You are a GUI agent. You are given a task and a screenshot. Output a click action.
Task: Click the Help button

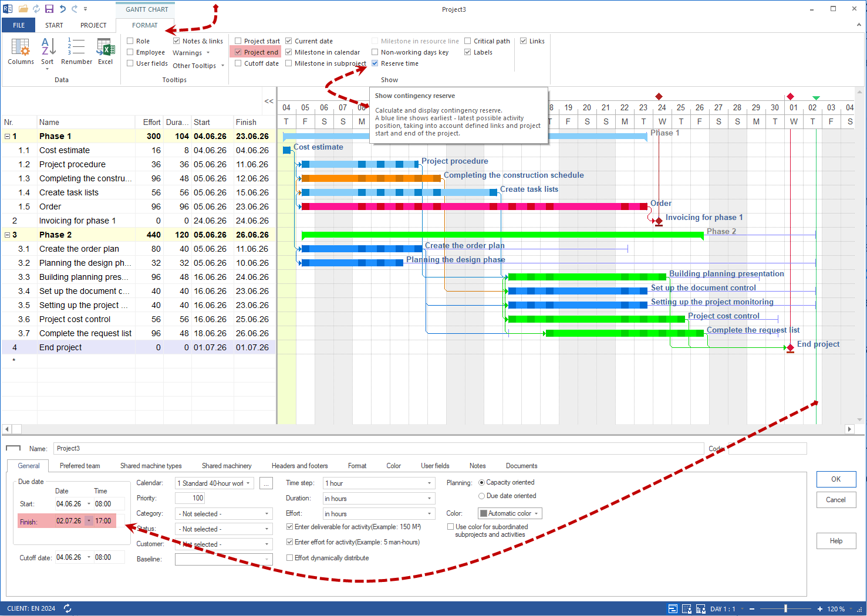(x=836, y=541)
